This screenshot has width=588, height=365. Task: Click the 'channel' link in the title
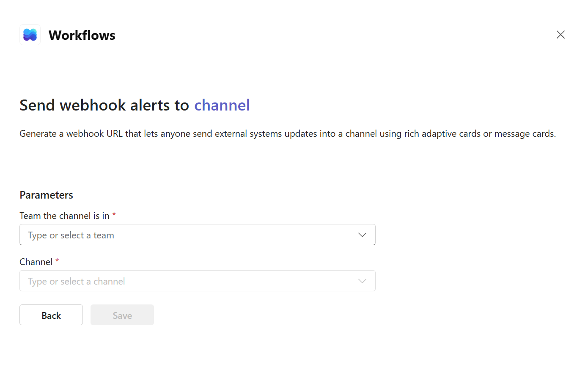coord(222,105)
